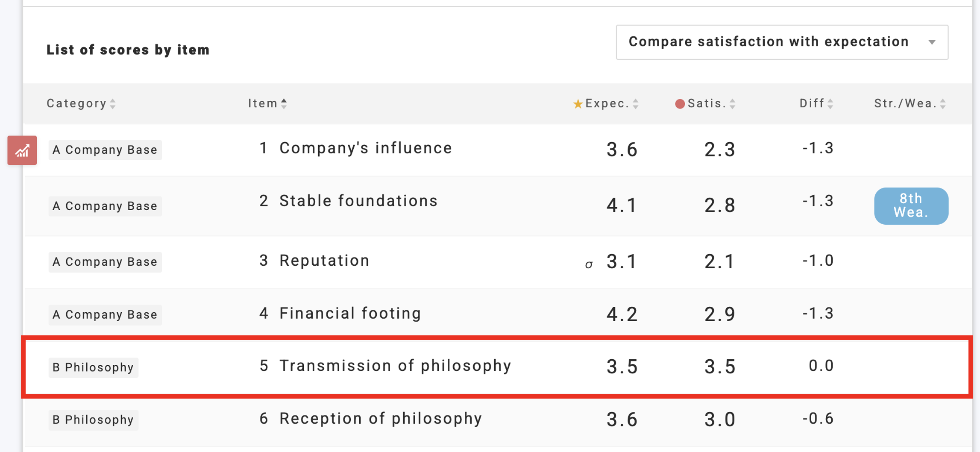This screenshot has width=980, height=452.
Task: Click the yellow star Expec. legend icon
Action: coord(578,104)
